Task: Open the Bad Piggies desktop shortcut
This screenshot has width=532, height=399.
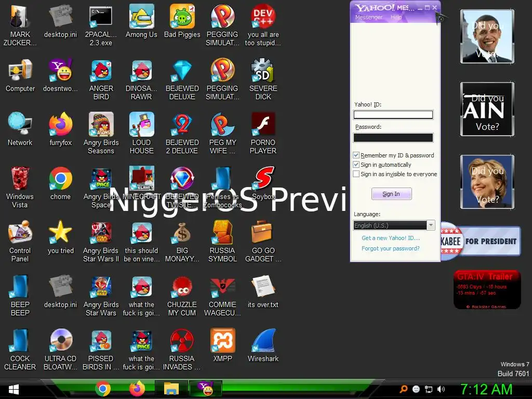Action: click(182, 21)
